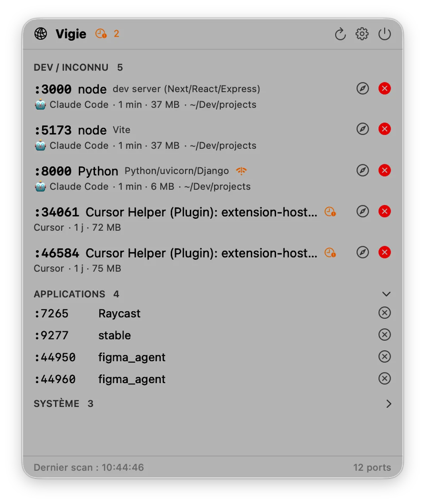The image size is (425, 504).
Task: Close figma_agent on port 44960
Action: 384,378
